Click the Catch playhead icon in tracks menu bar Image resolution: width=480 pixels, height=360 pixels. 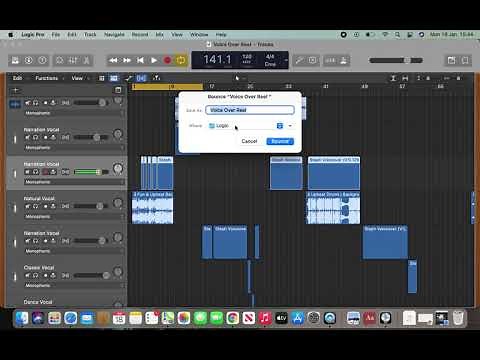coord(156,78)
